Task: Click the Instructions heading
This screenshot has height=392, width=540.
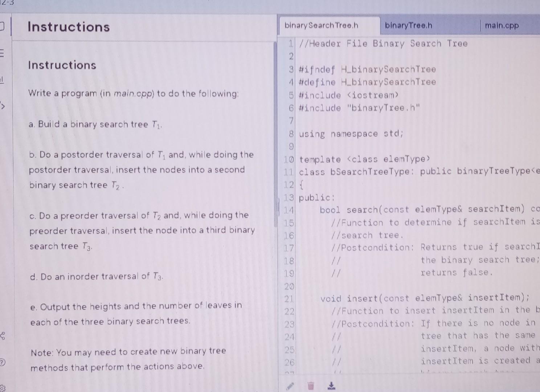Action: click(68, 27)
